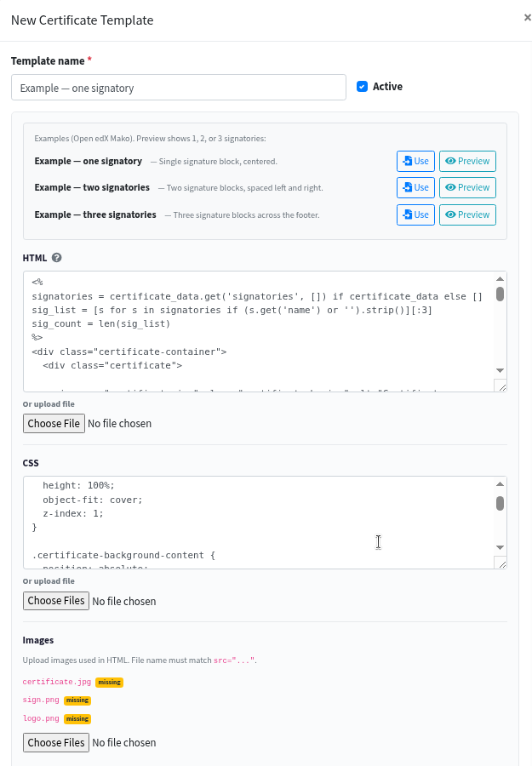532x766 pixels.
Task: Click the HTML editor scroll down arrow
Action: [x=500, y=370]
